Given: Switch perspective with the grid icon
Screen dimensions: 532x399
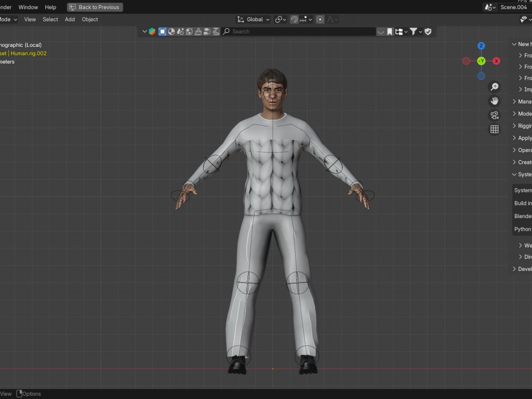Looking at the screenshot, I should [x=495, y=129].
